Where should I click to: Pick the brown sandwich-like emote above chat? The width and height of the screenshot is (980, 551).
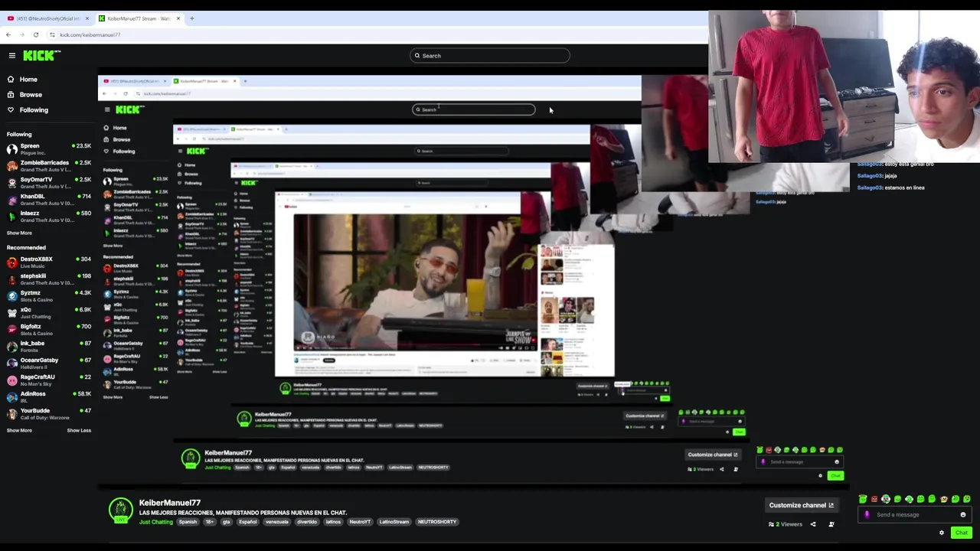(944, 499)
